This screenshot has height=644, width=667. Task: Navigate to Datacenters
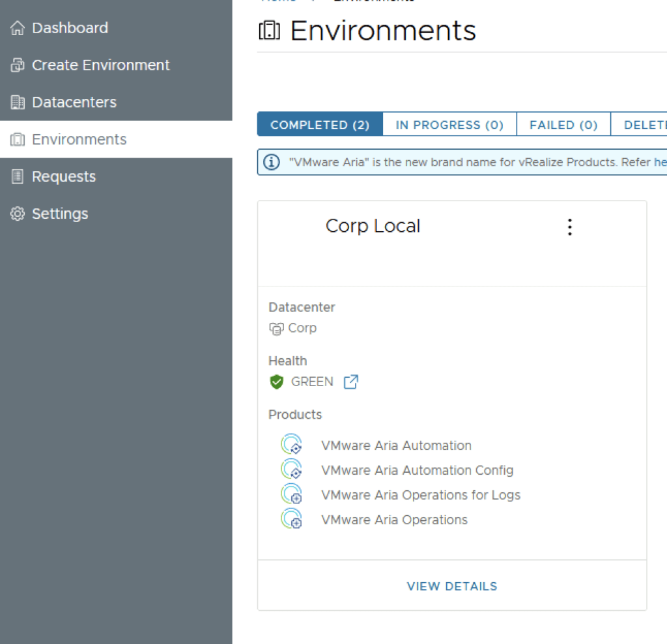(x=116, y=102)
